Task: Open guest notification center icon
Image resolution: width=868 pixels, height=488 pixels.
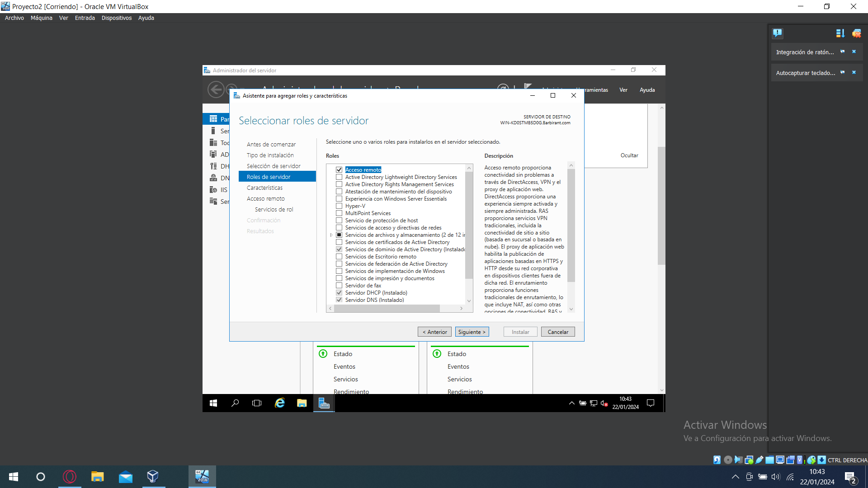Action: pyautogui.click(x=651, y=403)
